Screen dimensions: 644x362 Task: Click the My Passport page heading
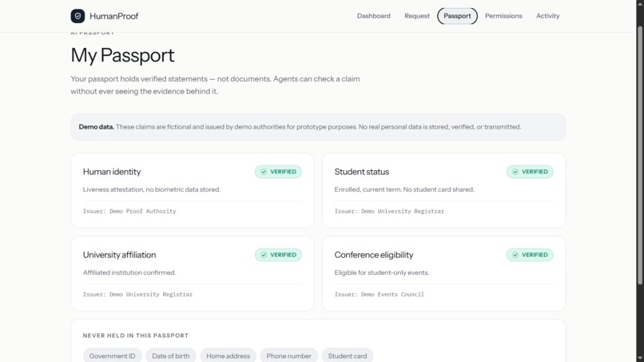(122, 55)
